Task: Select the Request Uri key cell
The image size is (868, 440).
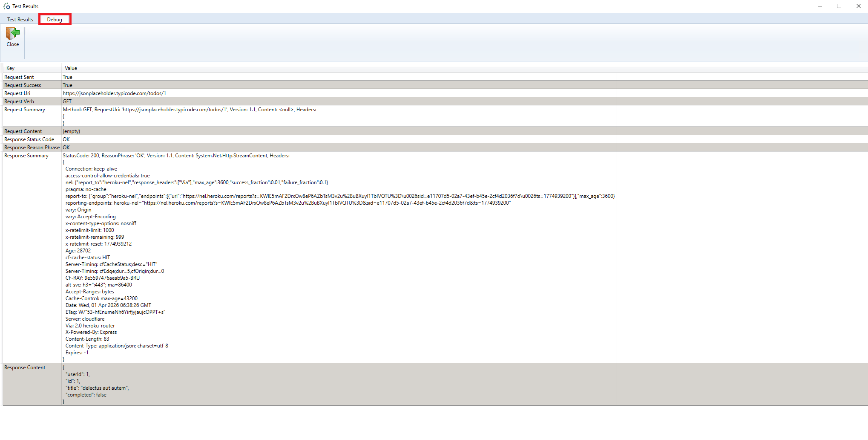Action: pyautogui.click(x=32, y=93)
